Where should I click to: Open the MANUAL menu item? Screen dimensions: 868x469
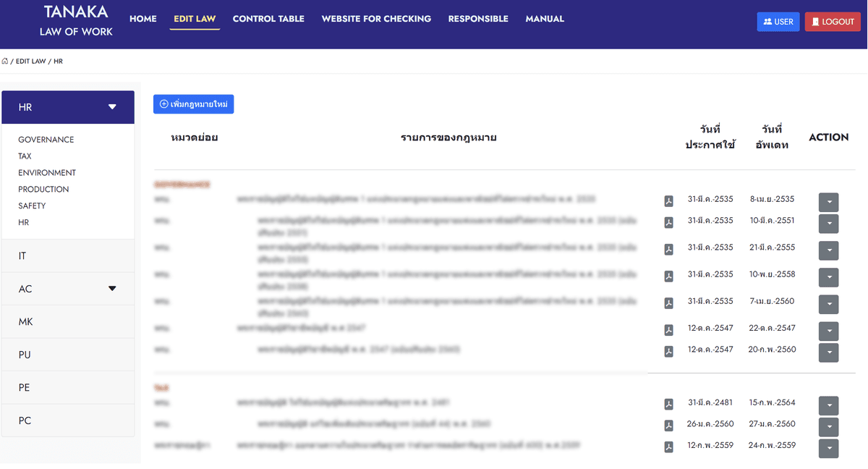coord(545,19)
